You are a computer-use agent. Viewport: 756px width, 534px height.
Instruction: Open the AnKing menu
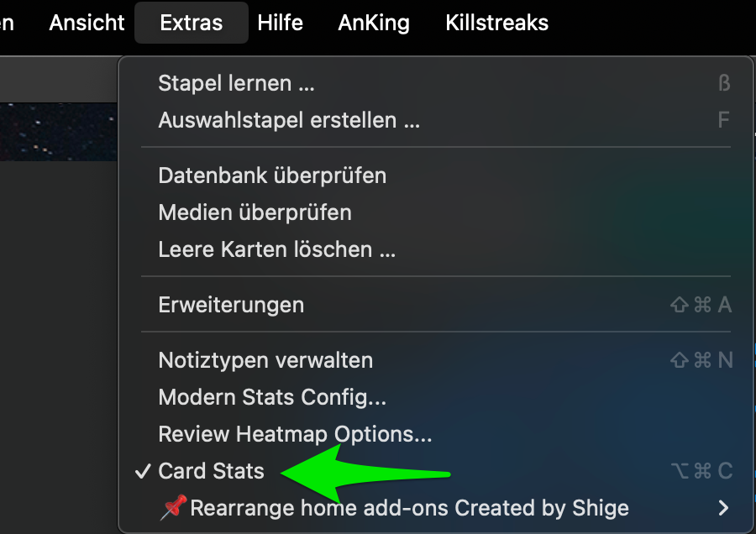(374, 23)
